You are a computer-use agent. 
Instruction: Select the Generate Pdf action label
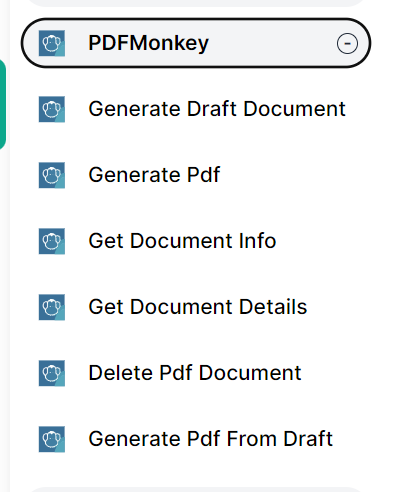click(x=154, y=175)
